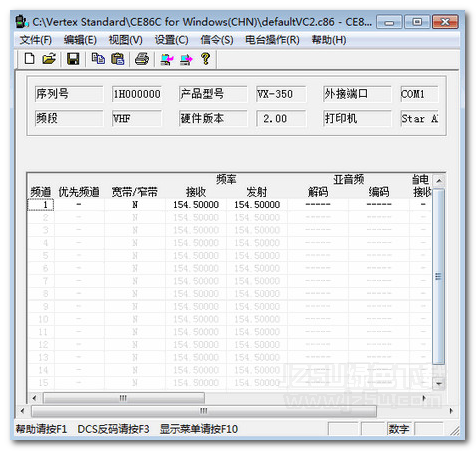Open the 电台操作(R) menu
Image resolution: width=476 pixels, height=451 pixels.
coord(272,40)
